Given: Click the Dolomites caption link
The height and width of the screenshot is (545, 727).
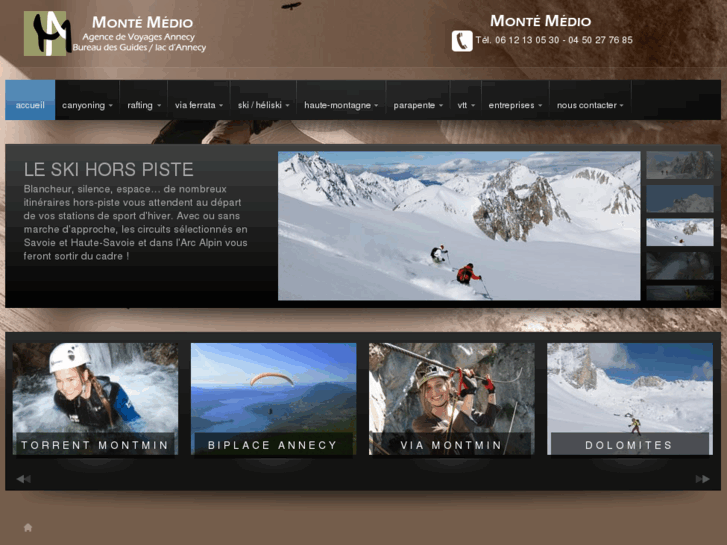Looking at the screenshot, I should tap(629, 445).
